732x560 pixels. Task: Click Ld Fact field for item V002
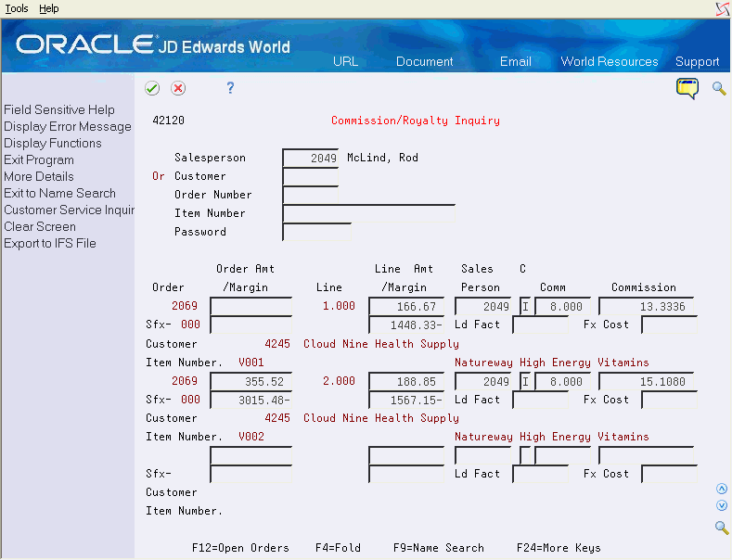point(541,401)
